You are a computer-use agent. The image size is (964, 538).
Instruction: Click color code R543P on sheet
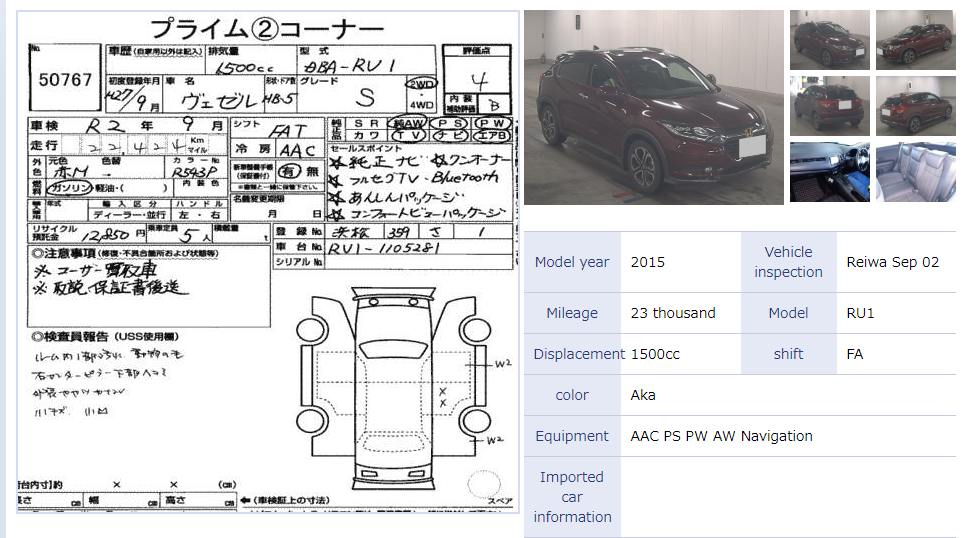point(194,172)
